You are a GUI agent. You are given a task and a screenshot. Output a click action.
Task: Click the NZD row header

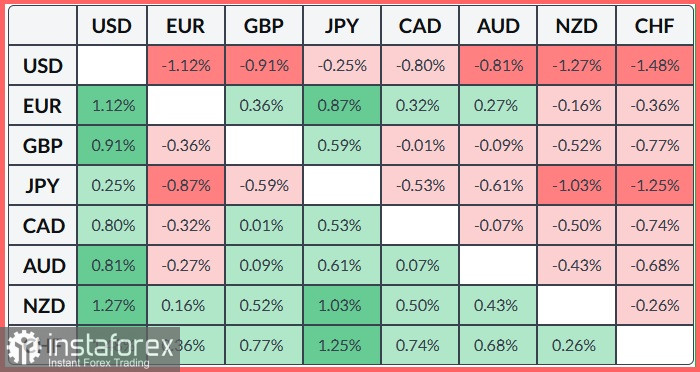[42, 306]
